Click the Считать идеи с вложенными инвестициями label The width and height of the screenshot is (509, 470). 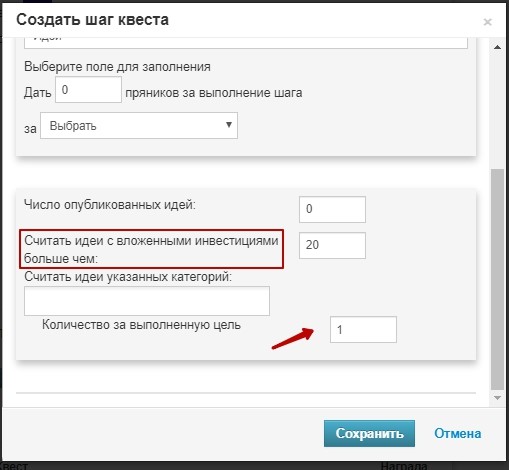click(151, 249)
